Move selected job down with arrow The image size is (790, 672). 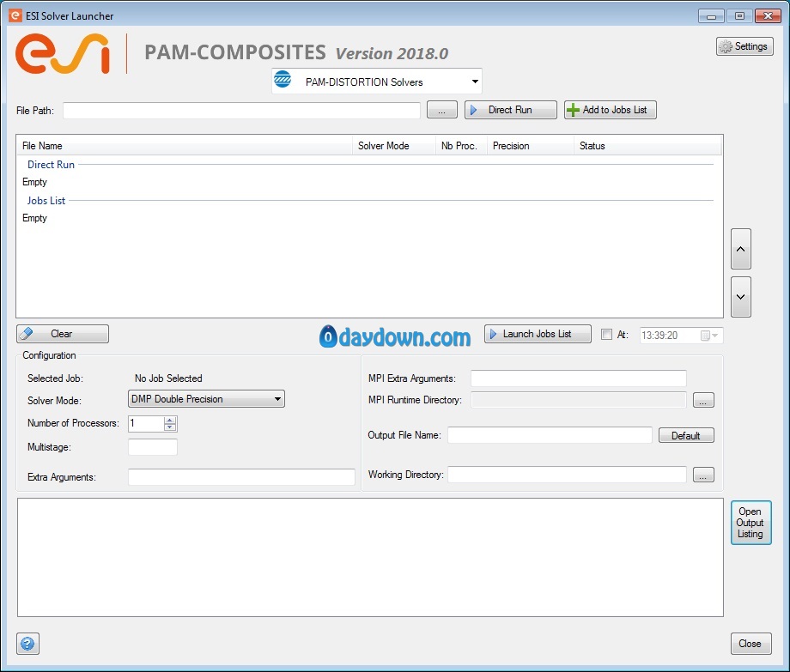pos(740,296)
